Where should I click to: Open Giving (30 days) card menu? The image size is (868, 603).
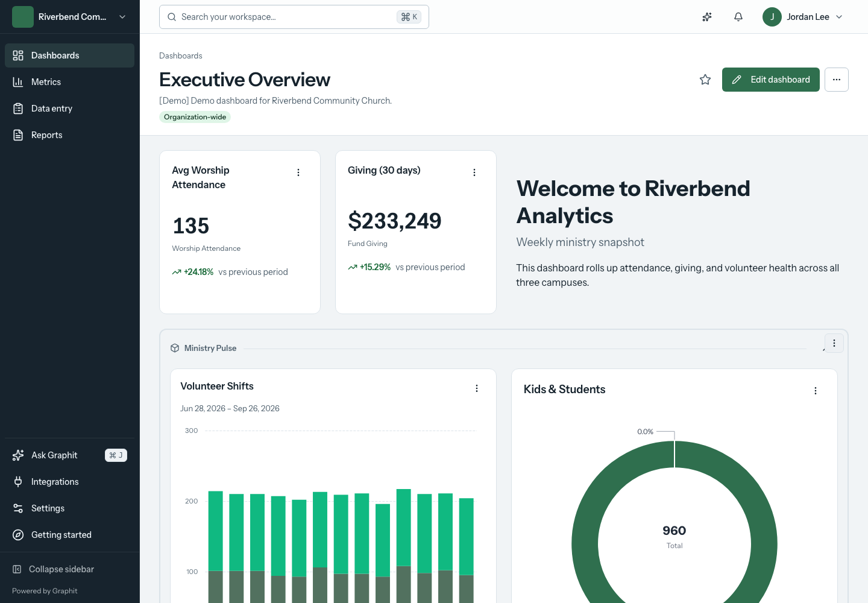pyautogui.click(x=474, y=172)
